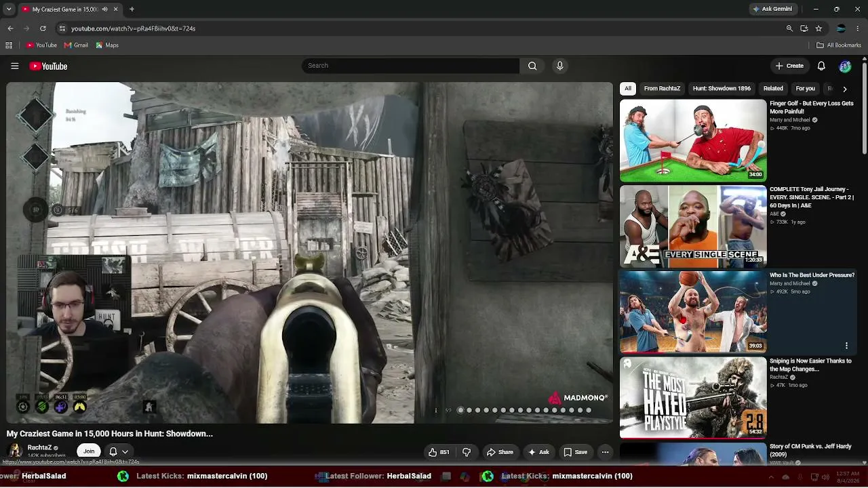The width and height of the screenshot is (868, 488).
Task: Open the Chrome apps grid
Action: [9, 45]
